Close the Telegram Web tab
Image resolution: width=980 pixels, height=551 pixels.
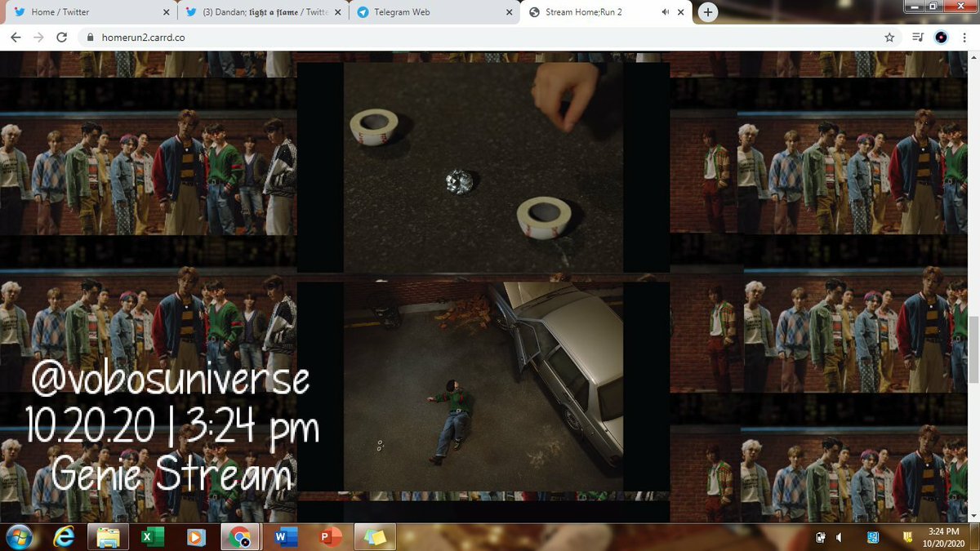[509, 12]
